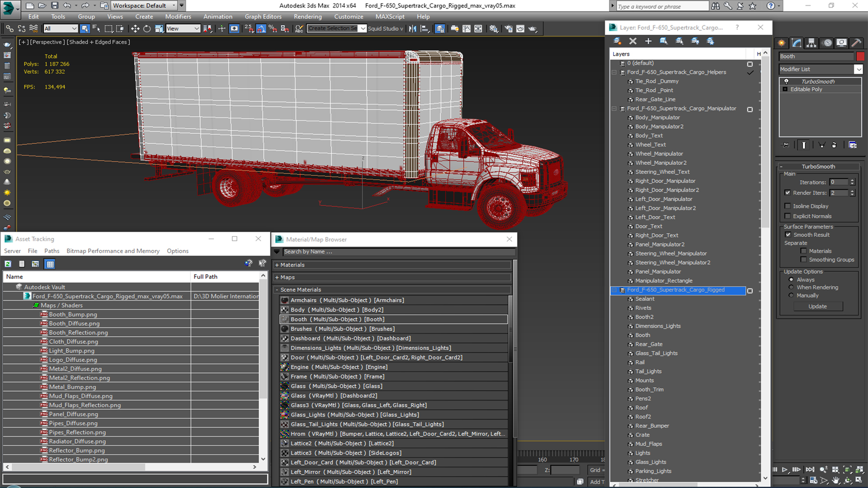Screen dimensions: 868x488
Task: Toggle the TurboSmooth lightbulb icon in stack
Action: tap(786, 81)
